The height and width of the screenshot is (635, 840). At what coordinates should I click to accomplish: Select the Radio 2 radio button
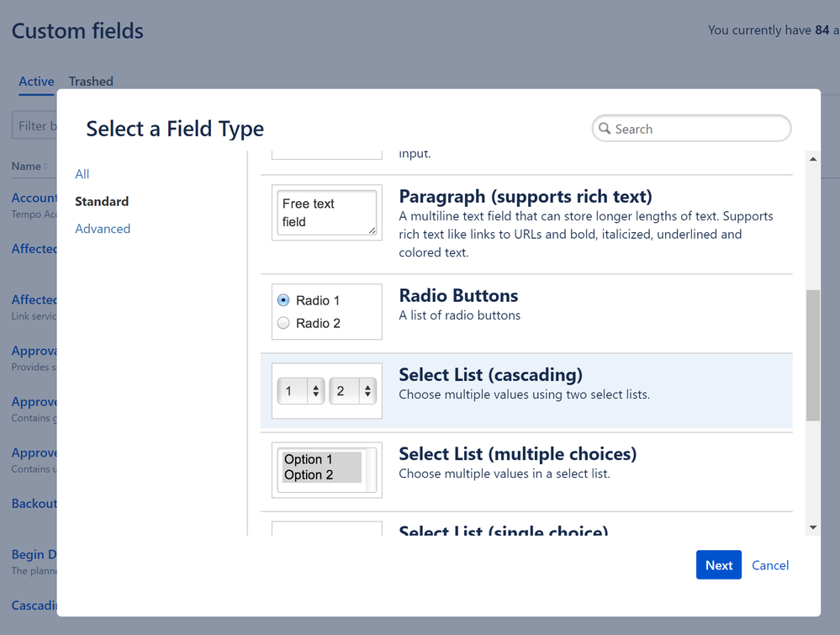click(283, 323)
